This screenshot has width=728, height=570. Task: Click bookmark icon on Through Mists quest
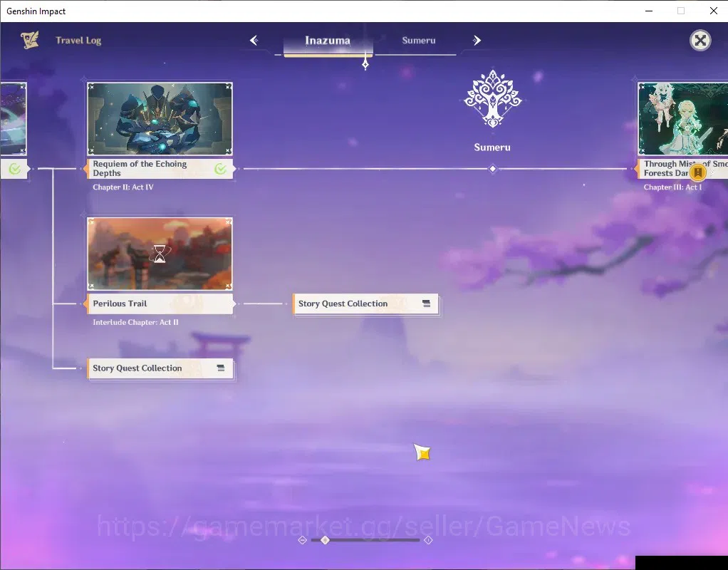[x=697, y=172]
